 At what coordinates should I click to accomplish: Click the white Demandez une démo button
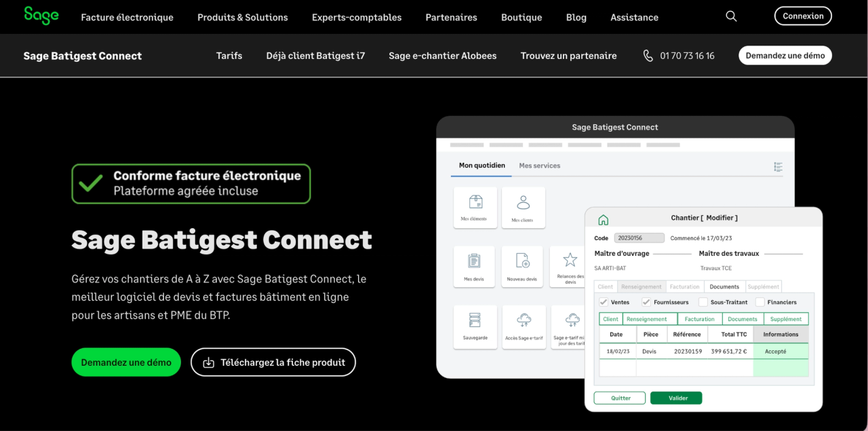[785, 56]
